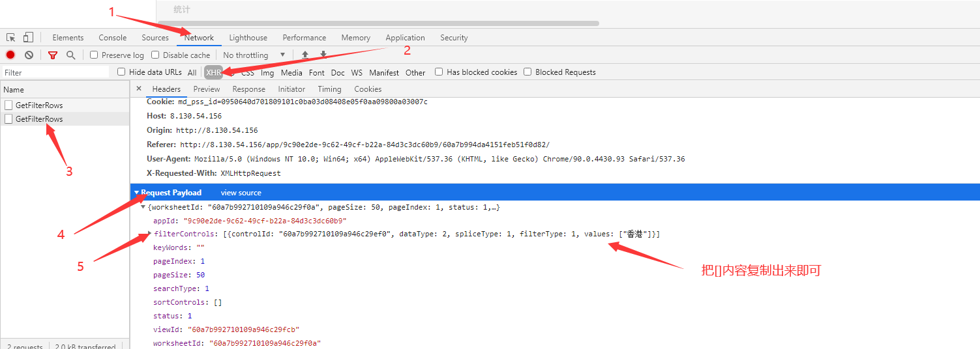Click the Cookie md_pss_id header value

[x=303, y=102]
